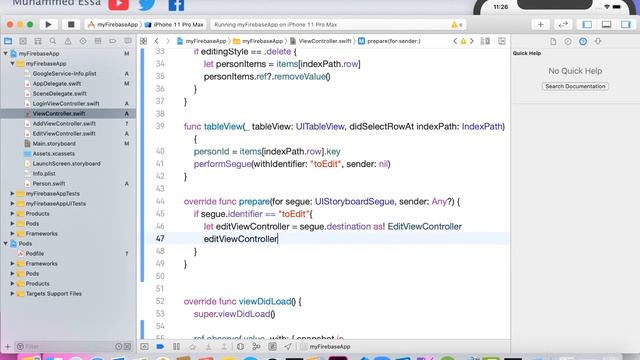Show the Source Control navigator
Viewport: 640px width, 360px height.
[23, 41]
